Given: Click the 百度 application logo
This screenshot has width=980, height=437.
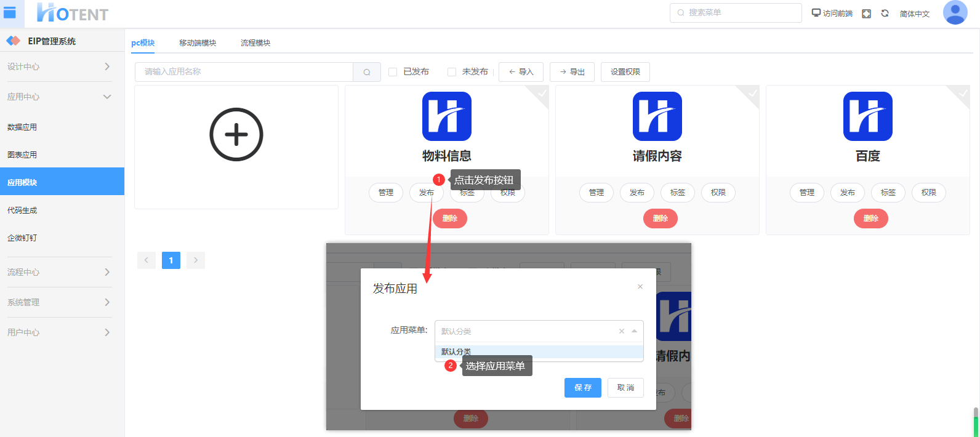Looking at the screenshot, I should point(867,116).
